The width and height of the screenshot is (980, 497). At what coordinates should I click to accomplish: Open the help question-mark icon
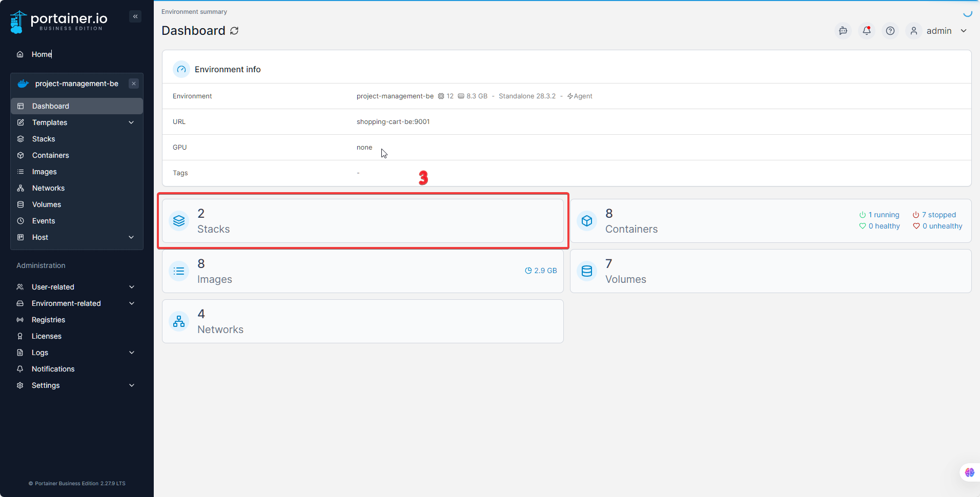point(890,31)
